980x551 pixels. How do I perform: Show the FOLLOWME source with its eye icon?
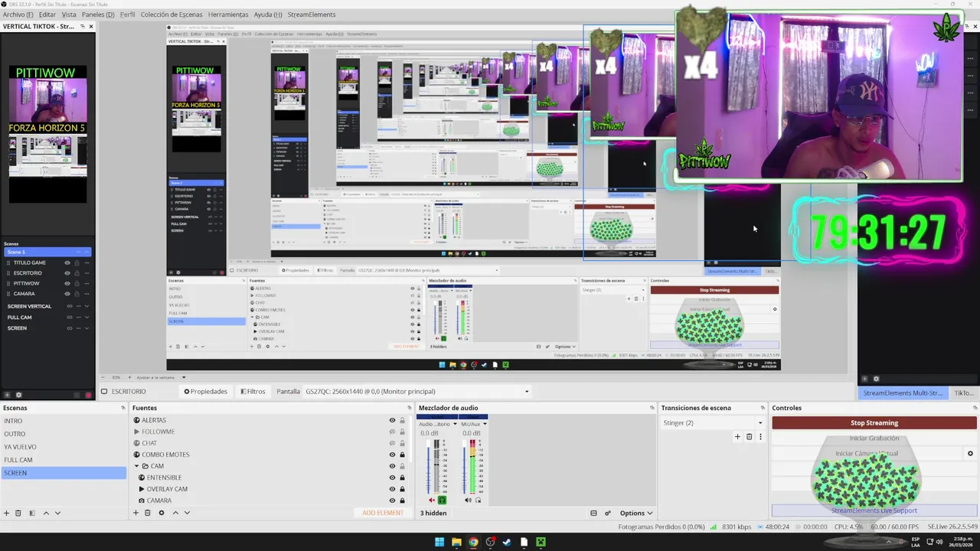(x=392, y=432)
